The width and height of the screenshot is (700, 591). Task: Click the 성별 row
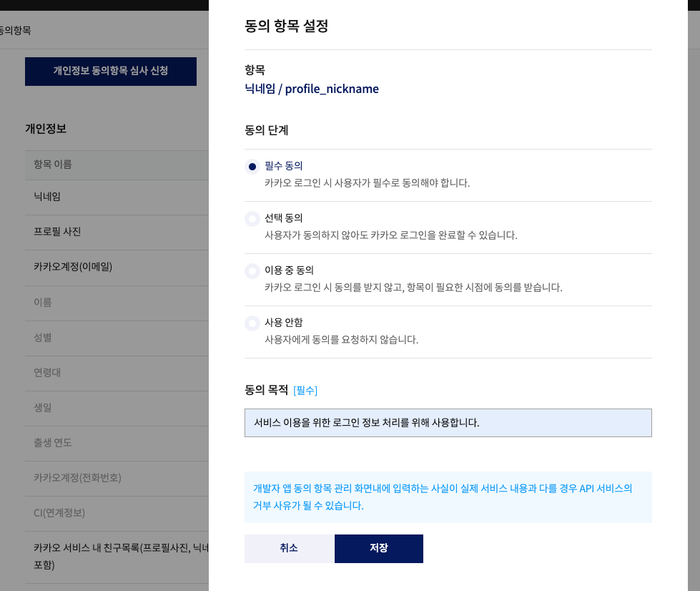pos(117,338)
